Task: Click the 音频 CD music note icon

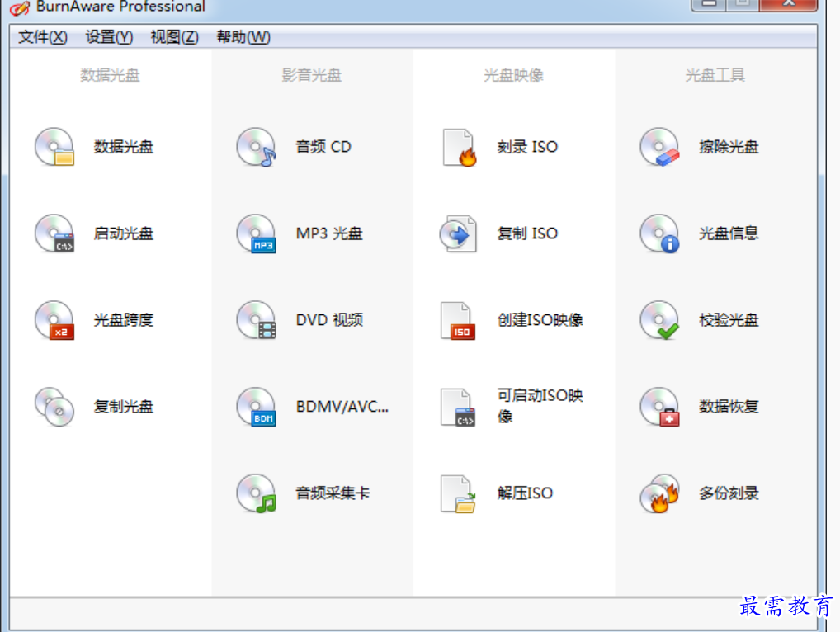Action: click(x=256, y=147)
